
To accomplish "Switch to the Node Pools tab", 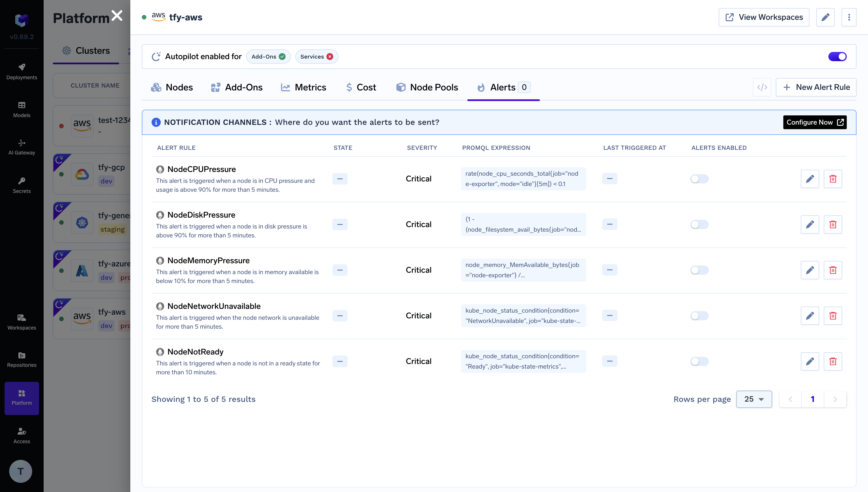I will pyautogui.click(x=427, y=88).
